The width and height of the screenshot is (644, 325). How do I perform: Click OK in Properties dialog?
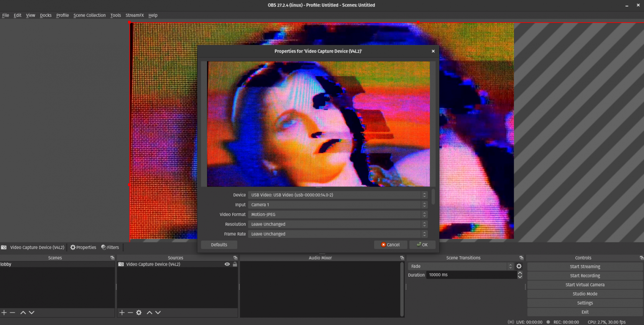(422, 245)
